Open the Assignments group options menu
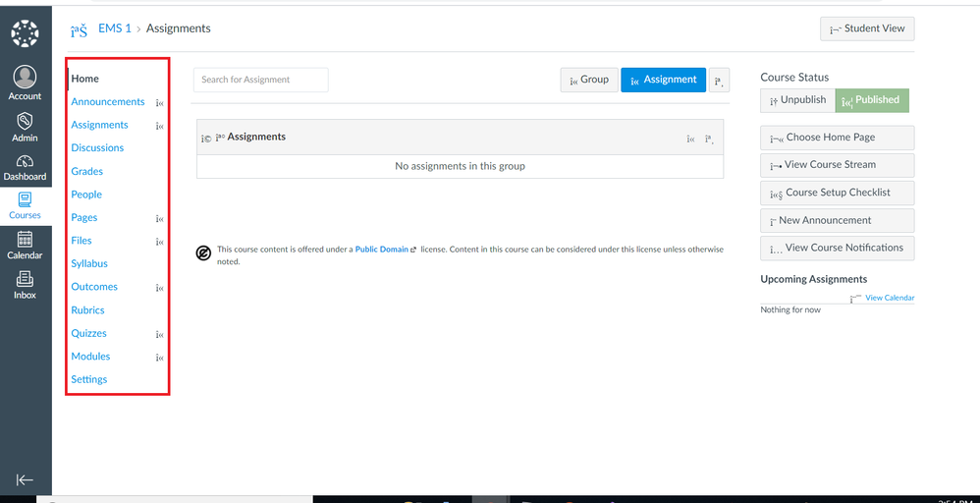The width and height of the screenshot is (980, 503). (x=709, y=139)
